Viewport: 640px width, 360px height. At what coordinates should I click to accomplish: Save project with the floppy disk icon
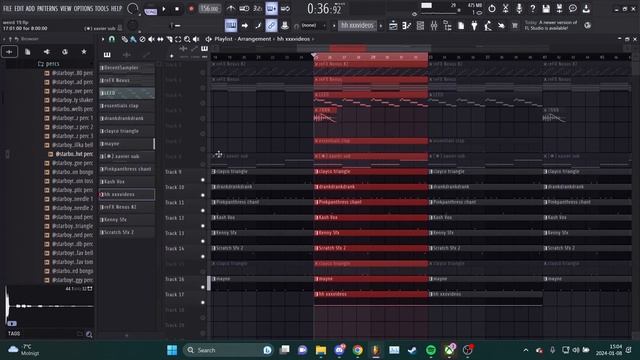coord(546,8)
